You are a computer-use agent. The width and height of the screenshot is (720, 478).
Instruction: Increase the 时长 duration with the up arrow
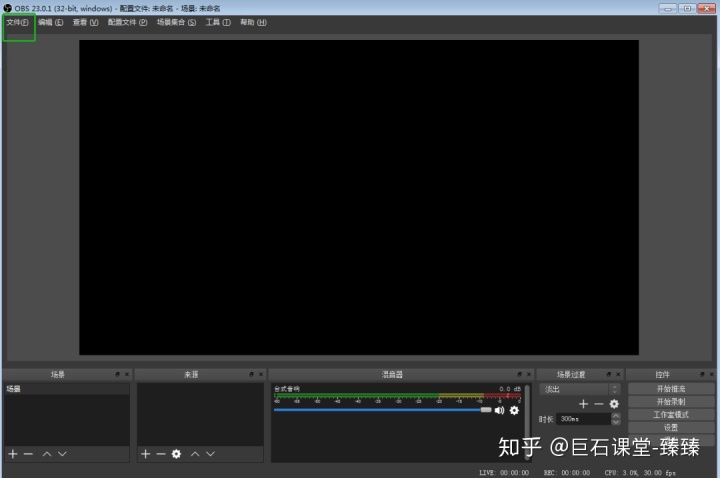click(616, 416)
